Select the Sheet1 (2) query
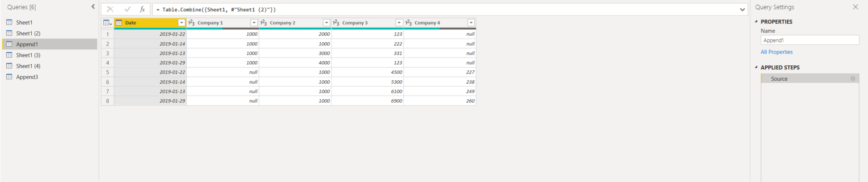Screen dimensions: 868x182 point(49,33)
